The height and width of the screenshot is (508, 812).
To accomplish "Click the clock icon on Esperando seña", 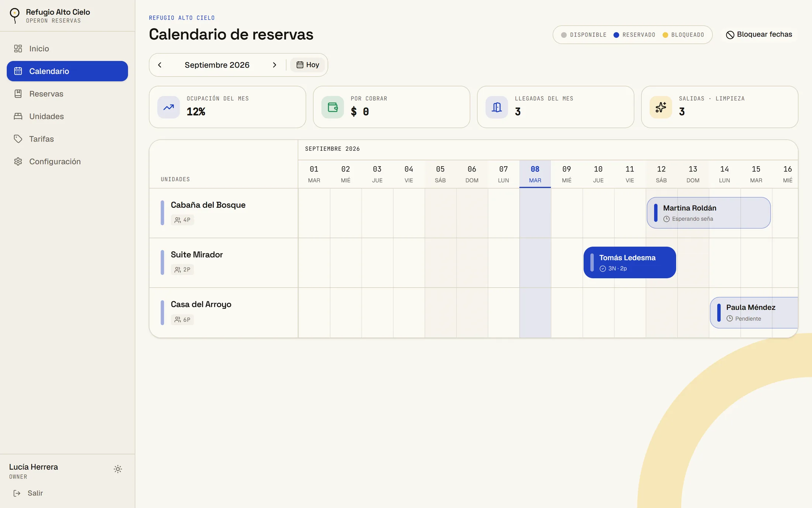I will [x=666, y=219].
